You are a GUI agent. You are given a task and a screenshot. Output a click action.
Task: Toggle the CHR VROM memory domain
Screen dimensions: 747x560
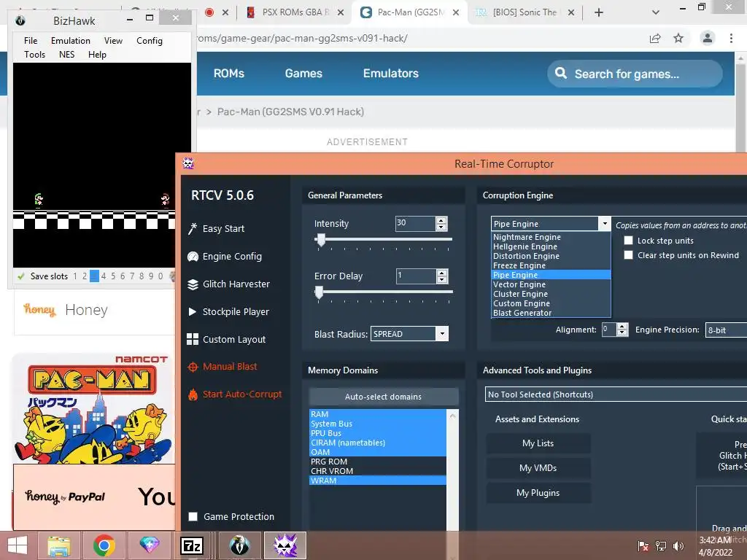click(x=378, y=471)
